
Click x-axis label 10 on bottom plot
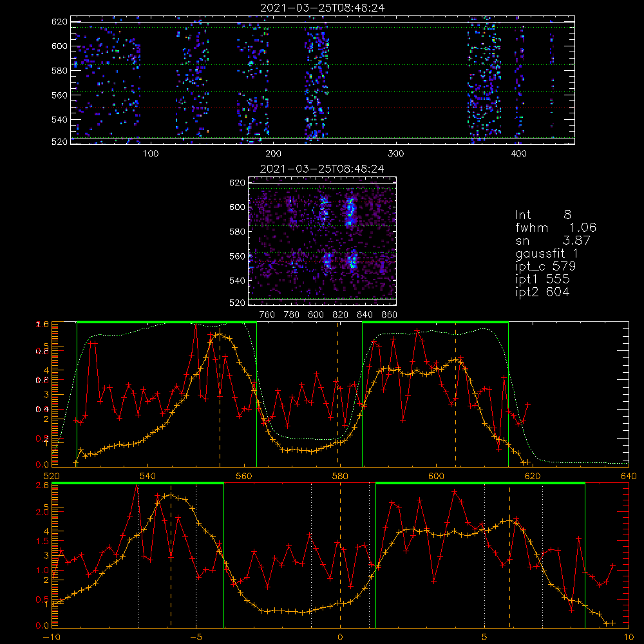point(629,637)
